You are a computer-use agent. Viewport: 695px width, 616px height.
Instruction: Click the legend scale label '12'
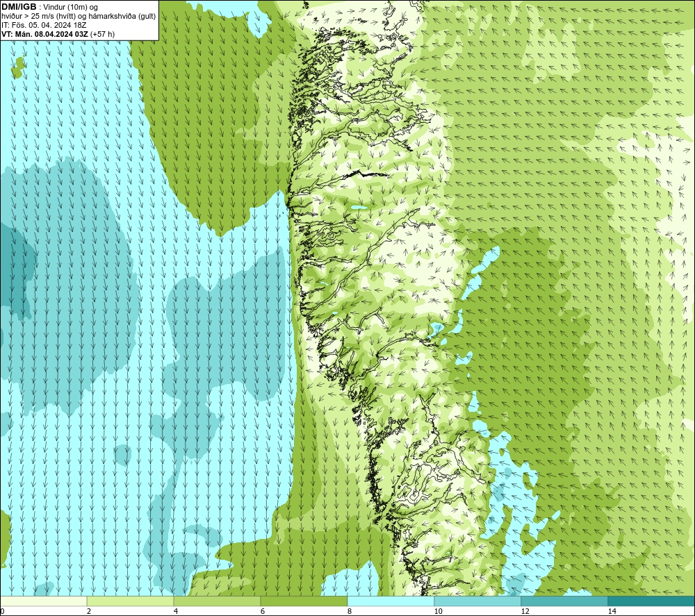(525, 611)
